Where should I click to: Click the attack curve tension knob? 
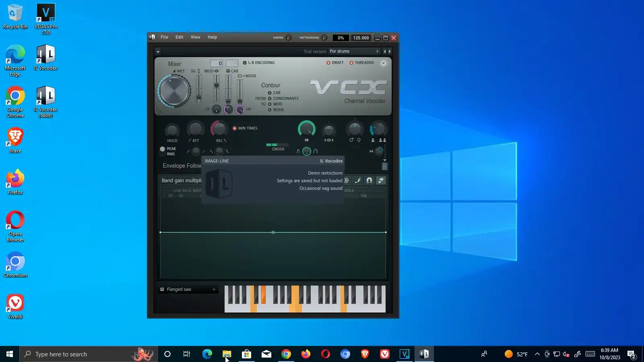point(196,151)
